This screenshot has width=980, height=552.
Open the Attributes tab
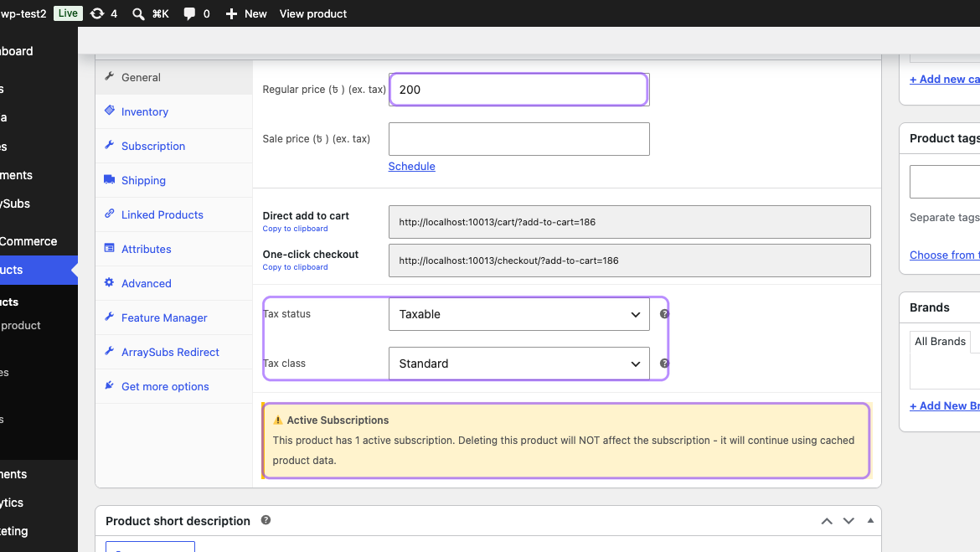173,250
